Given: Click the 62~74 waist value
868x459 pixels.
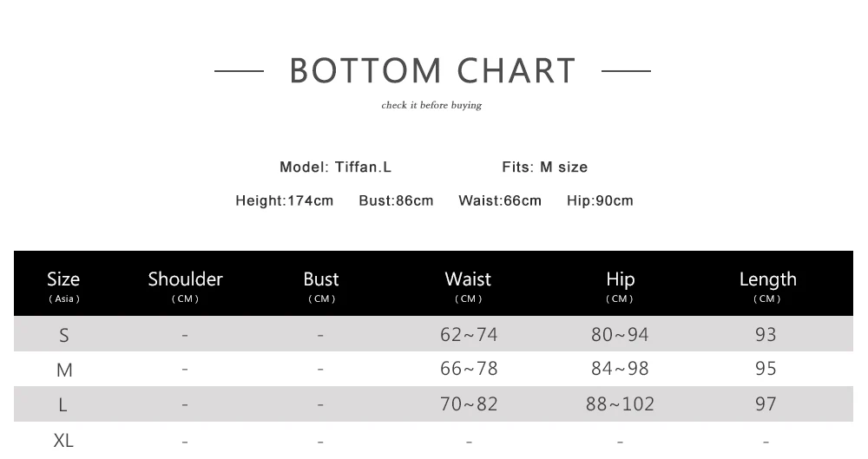Looking at the screenshot, I should [469, 335].
